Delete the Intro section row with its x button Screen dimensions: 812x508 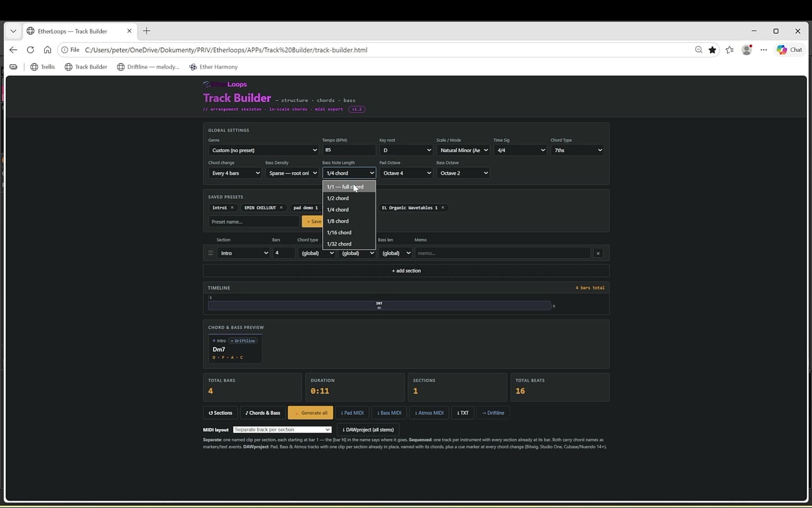(598, 253)
